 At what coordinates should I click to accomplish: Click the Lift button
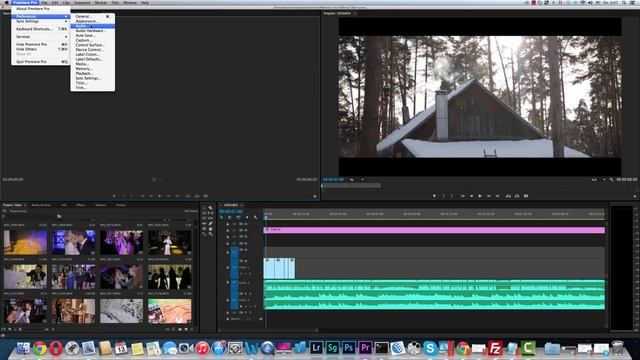tap(508, 196)
